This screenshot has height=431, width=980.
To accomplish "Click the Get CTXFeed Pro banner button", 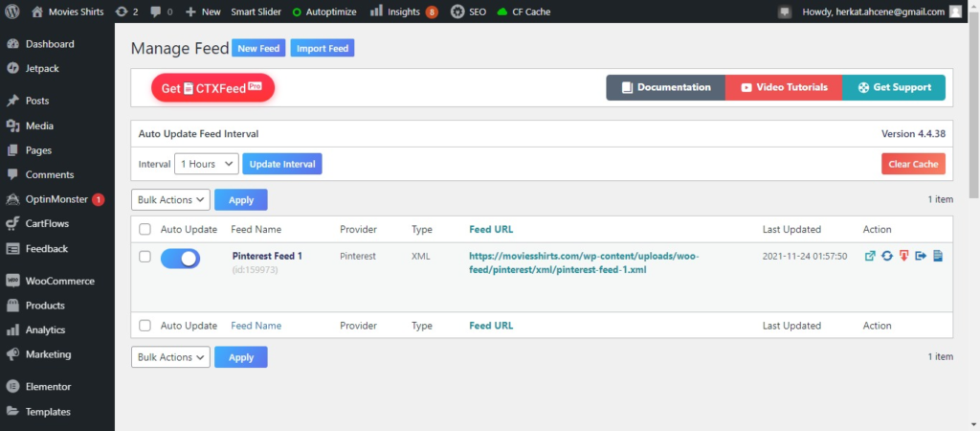I will tap(212, 88).
